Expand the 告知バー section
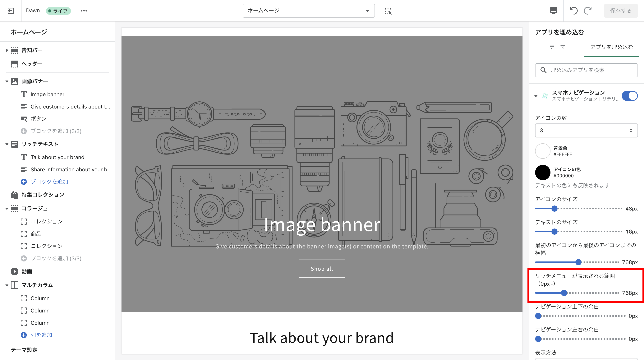The height and width of the screenshot is (360, 644). pyautogui.click(x=7, y=50)
